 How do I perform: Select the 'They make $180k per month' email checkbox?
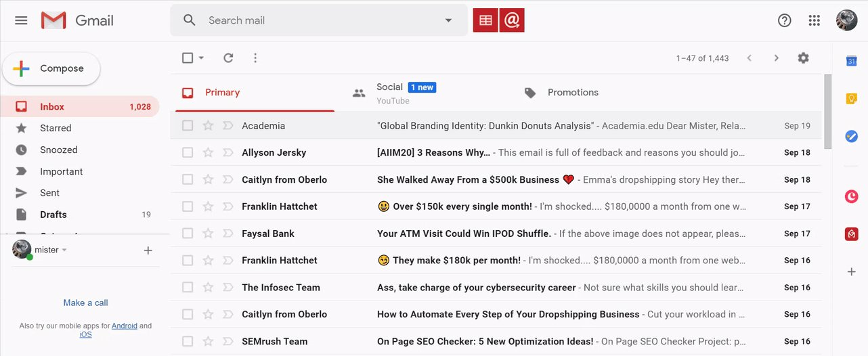(188, 260)
